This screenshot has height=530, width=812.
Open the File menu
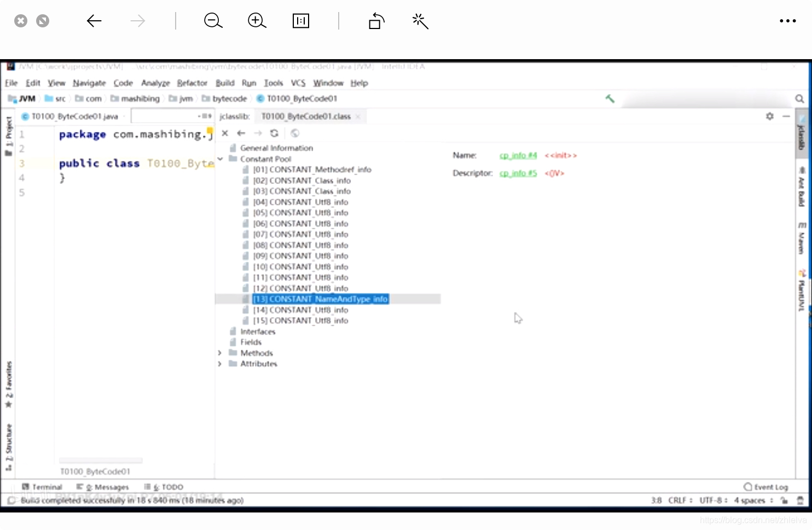point(11,83)
